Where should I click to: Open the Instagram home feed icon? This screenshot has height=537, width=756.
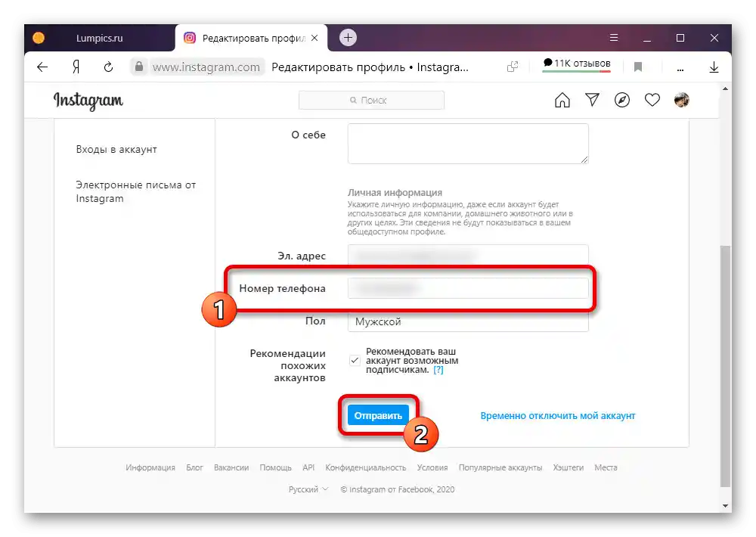[x=562, y=101]
